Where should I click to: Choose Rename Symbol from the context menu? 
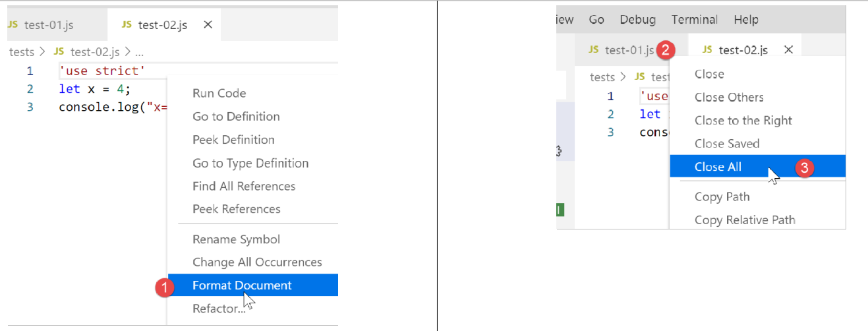point(236,239)
